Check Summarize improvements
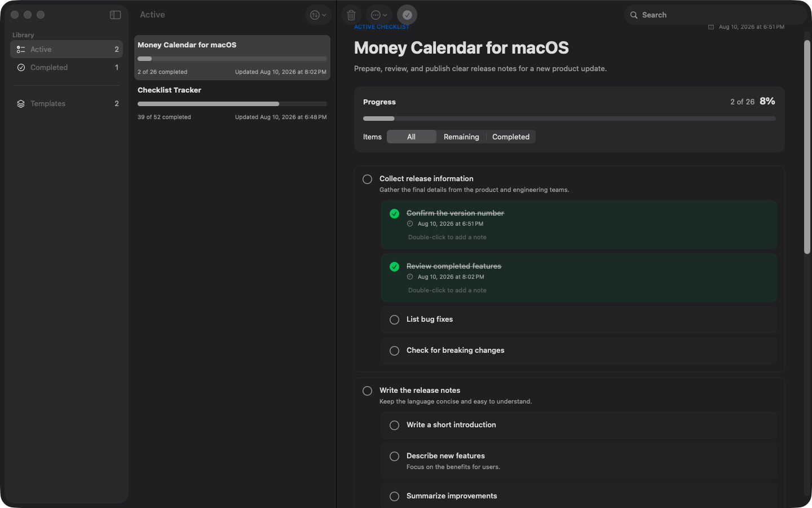This screenshot has width=812, height=508. [x=395, y=497]
